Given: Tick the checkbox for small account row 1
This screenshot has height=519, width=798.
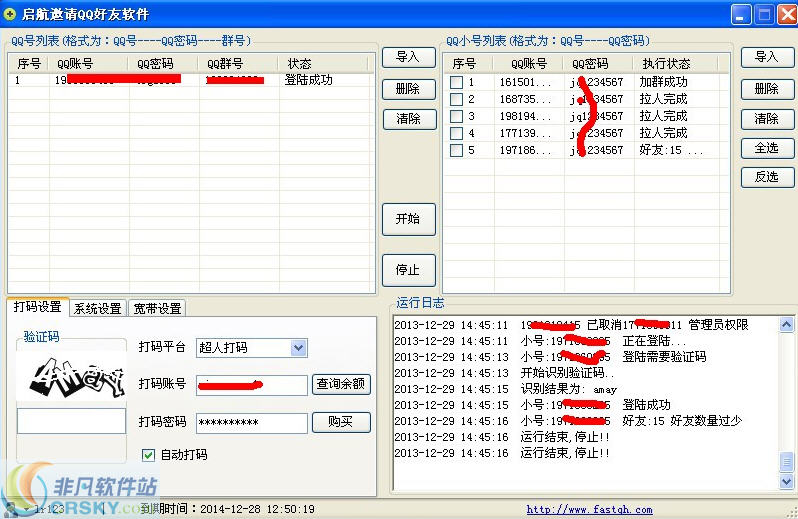Looking at the screenshot, I should tap(457, 82).
